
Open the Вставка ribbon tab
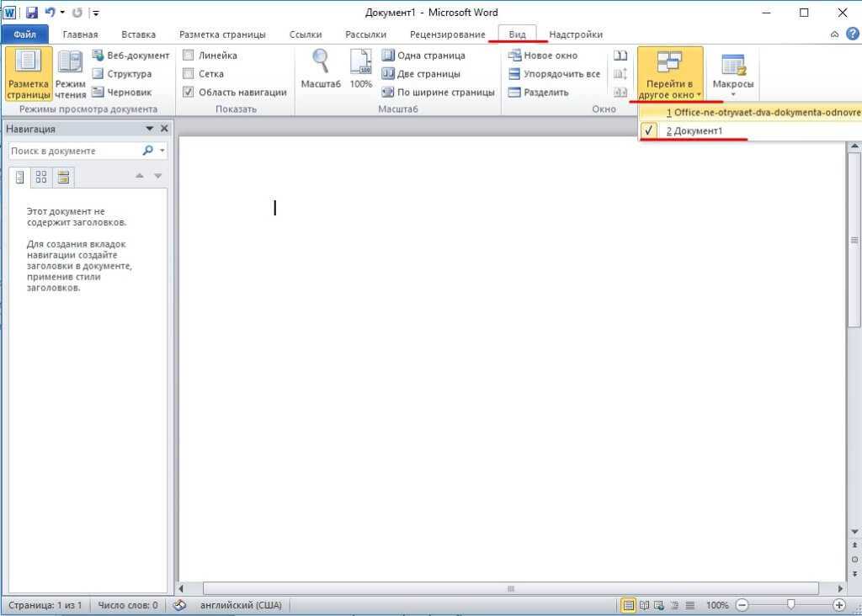(x=138, y=35)
